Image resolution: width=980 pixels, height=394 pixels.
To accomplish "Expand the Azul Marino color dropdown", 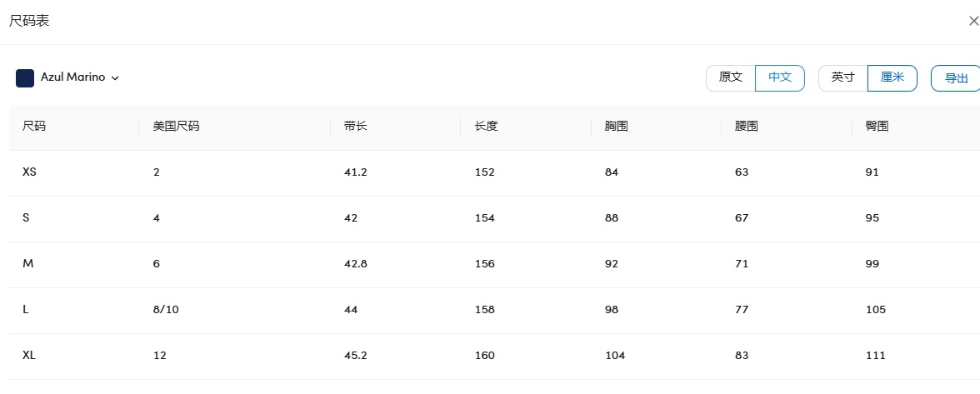I will pos(115,78).
